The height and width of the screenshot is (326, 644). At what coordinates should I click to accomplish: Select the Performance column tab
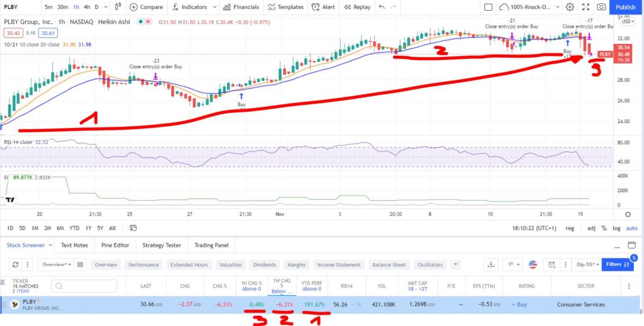point(144,265)
